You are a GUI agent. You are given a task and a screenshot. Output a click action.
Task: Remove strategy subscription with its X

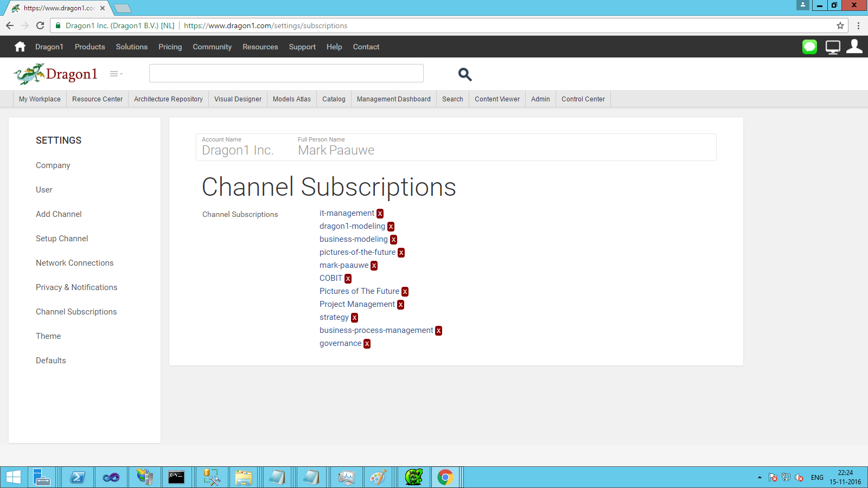pyautogui.click(x=354, y=318)
